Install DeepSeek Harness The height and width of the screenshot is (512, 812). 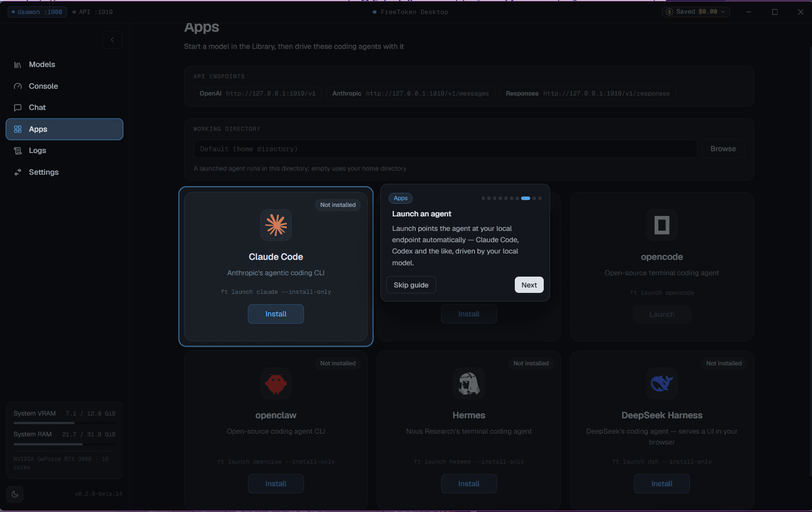point(662,484)
